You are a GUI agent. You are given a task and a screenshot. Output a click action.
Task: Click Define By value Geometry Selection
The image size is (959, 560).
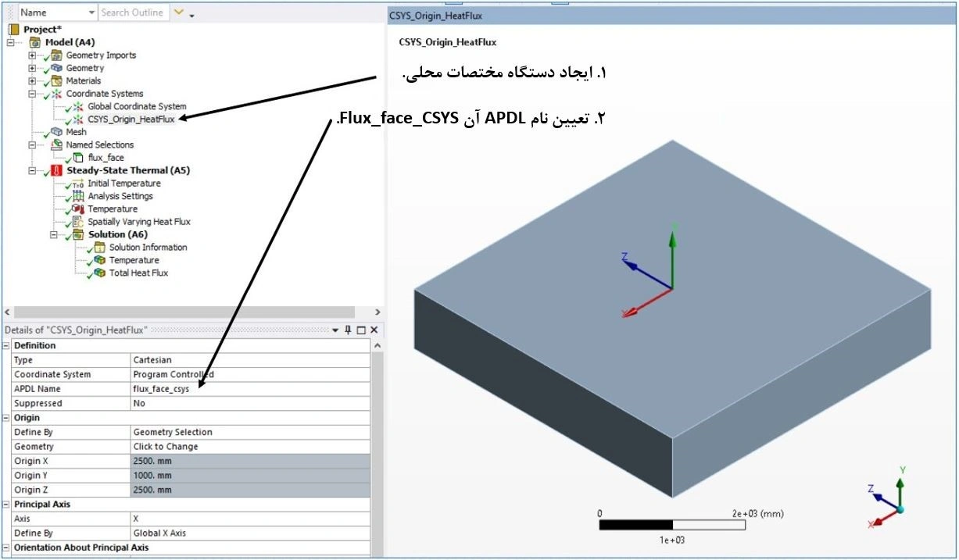coord(250,432)
